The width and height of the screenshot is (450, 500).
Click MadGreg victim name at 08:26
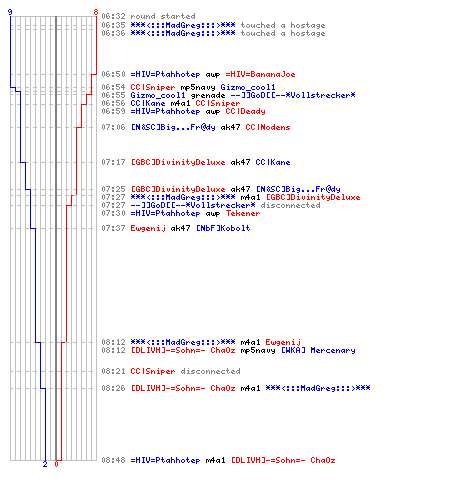318,388
